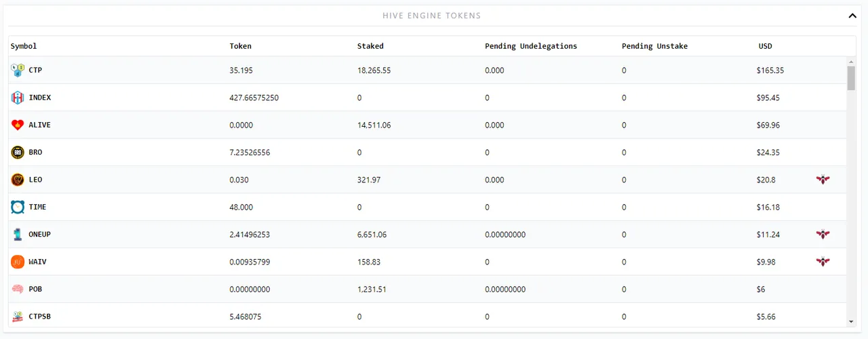Click the bee icon in WAIV row
This screenshot has height=339, width=868.
pos(823,262)
